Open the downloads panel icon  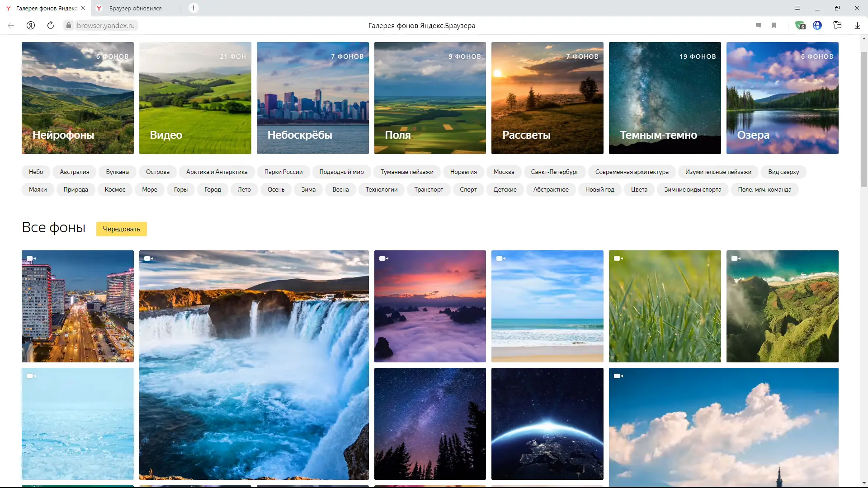857,26
